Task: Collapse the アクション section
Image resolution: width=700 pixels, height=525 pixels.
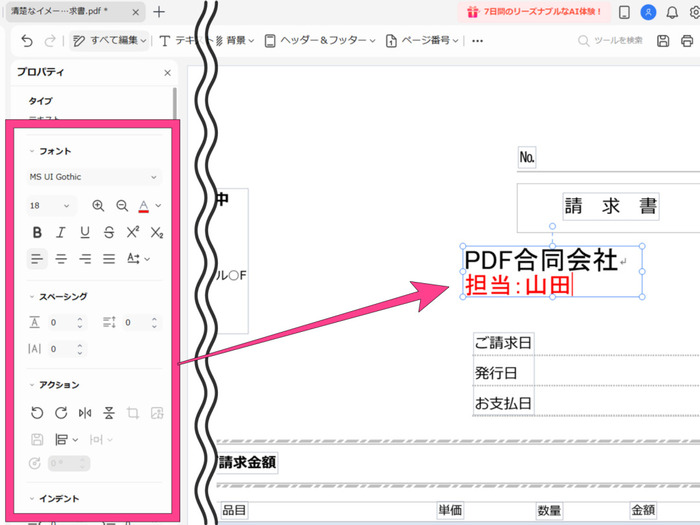Action: click(x=32, y=385)
